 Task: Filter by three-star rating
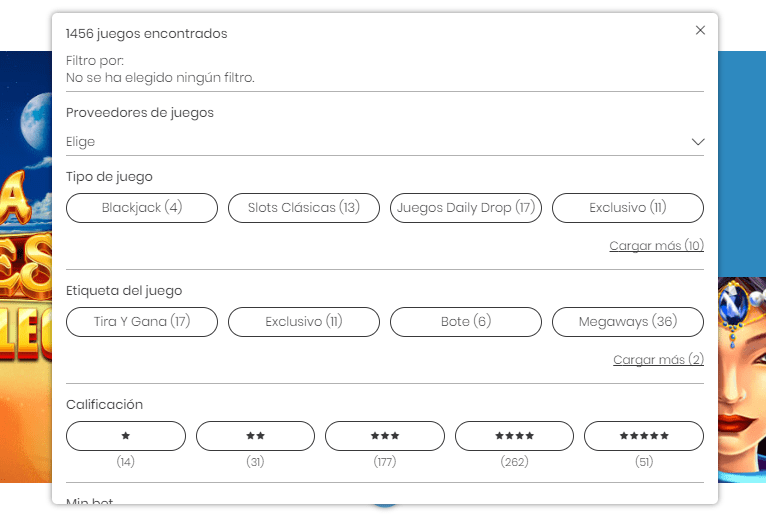click(x=385, y=436)
